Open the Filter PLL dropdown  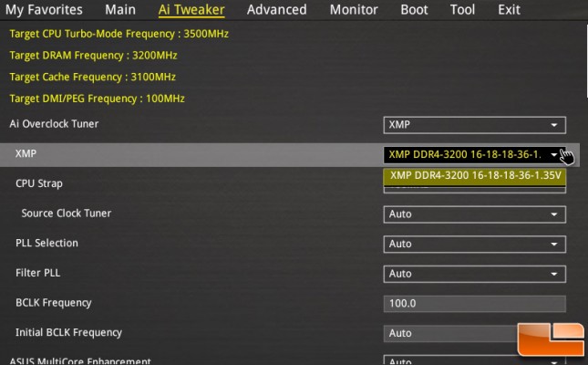(474, 274)
